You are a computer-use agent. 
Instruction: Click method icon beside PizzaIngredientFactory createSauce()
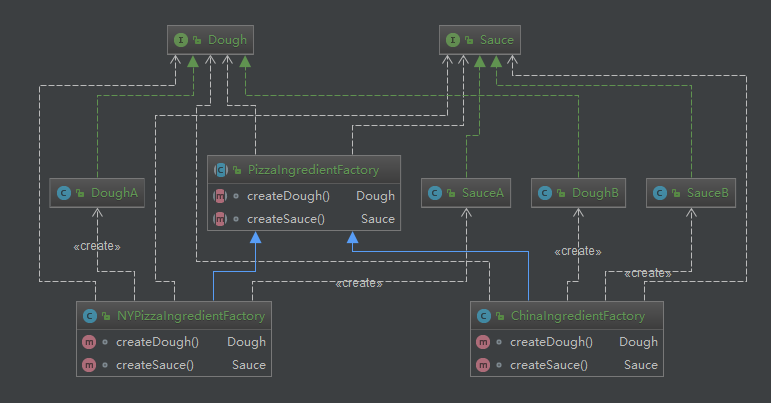coord(220,219)
